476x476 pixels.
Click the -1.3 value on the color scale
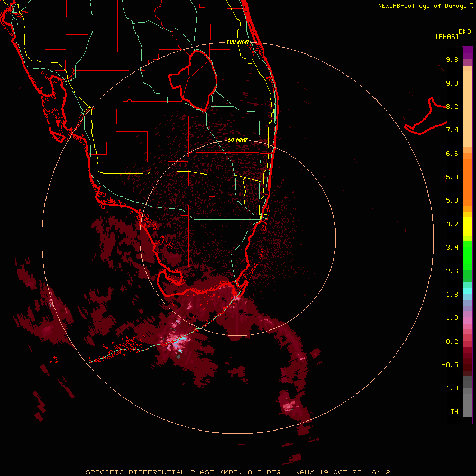tap(450, 388)
